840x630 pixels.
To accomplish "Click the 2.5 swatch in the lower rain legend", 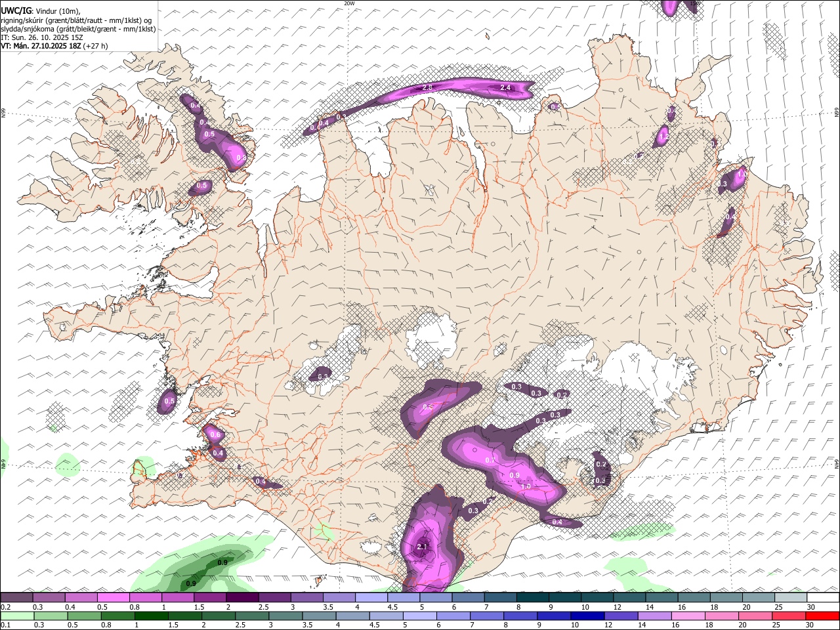I will click(x=252, y=616).
